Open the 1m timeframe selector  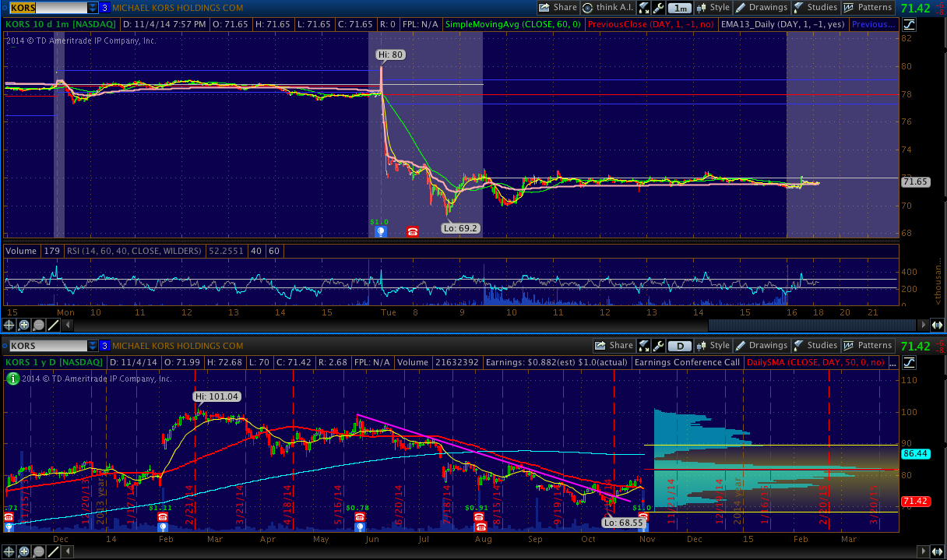coord(680,8)
